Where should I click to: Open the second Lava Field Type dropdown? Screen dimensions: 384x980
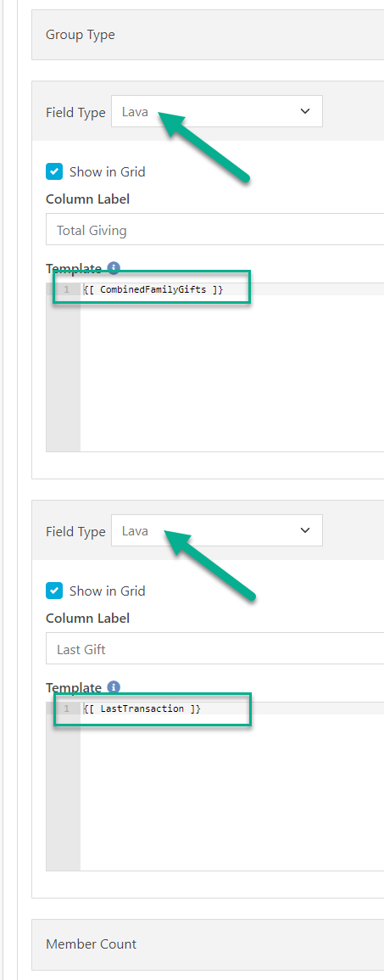pos(217,530)
